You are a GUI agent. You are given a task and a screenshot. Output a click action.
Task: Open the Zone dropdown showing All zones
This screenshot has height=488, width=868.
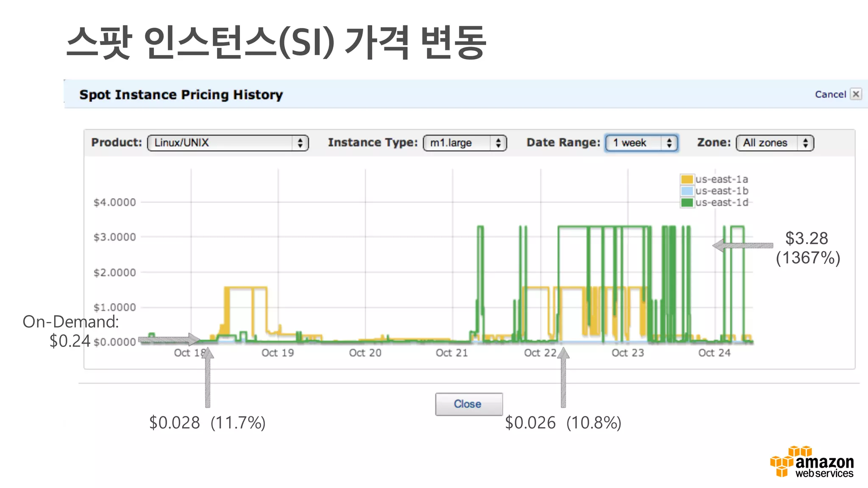coord(775,143)
